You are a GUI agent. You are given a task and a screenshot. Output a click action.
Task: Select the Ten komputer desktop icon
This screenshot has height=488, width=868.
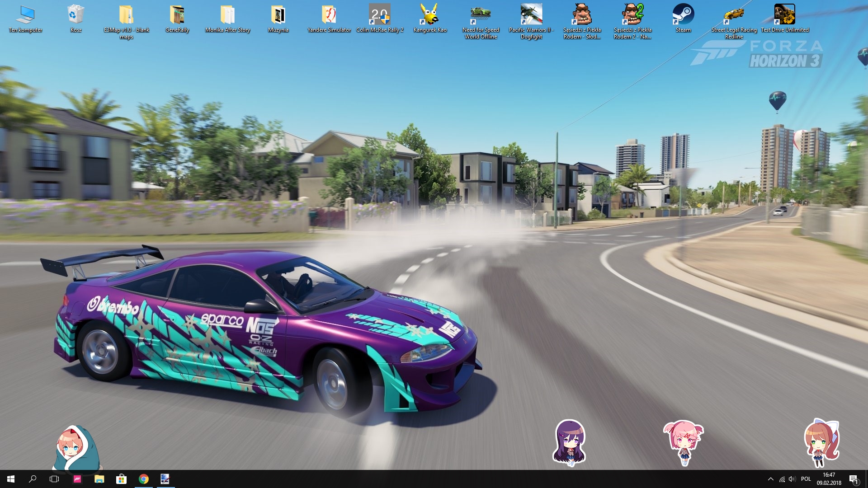click(x=25, y=19)
